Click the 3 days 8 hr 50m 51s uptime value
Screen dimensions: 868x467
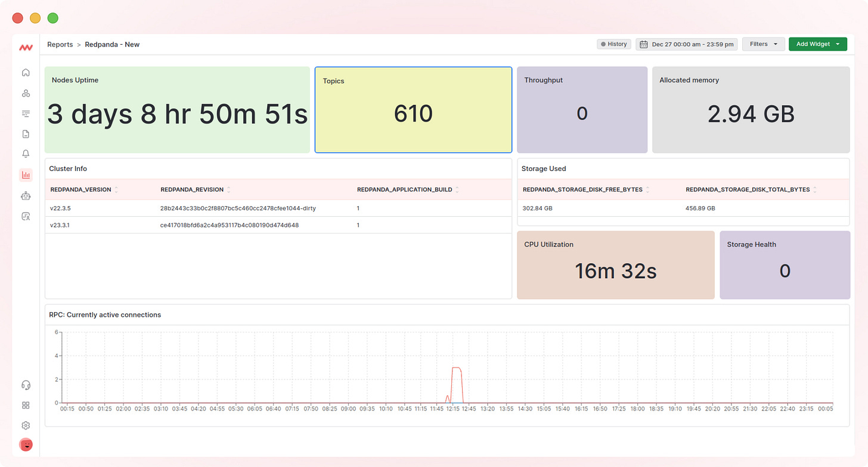pos(177,114)
